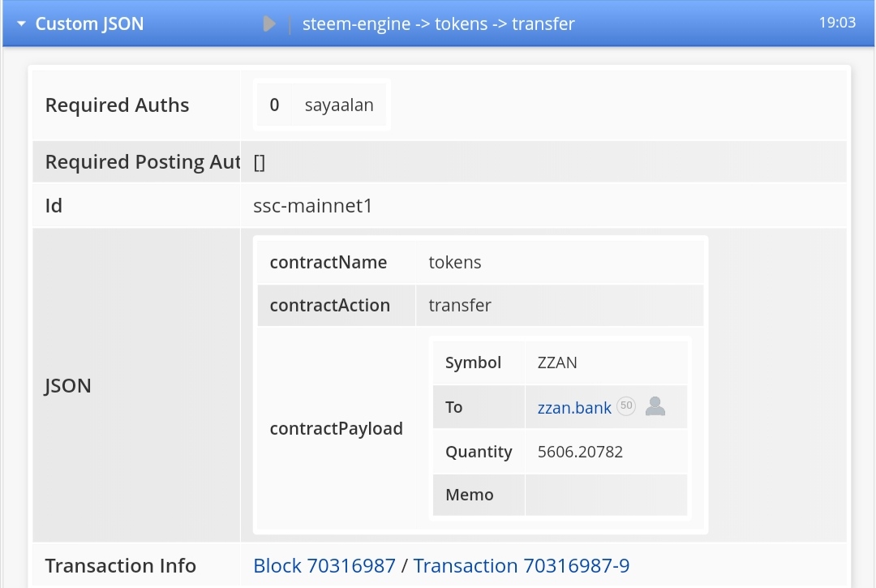The height and width of the screenshot is (588, 876).
Task: Select the Quantity value 5606.20782
Action: point(580,452)
